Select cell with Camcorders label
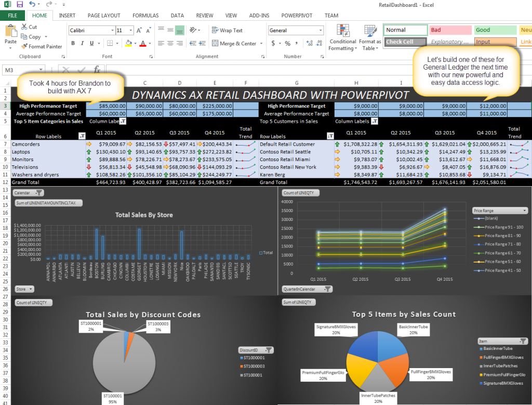This screenshot has width=532, height=405. coord(48,145)
